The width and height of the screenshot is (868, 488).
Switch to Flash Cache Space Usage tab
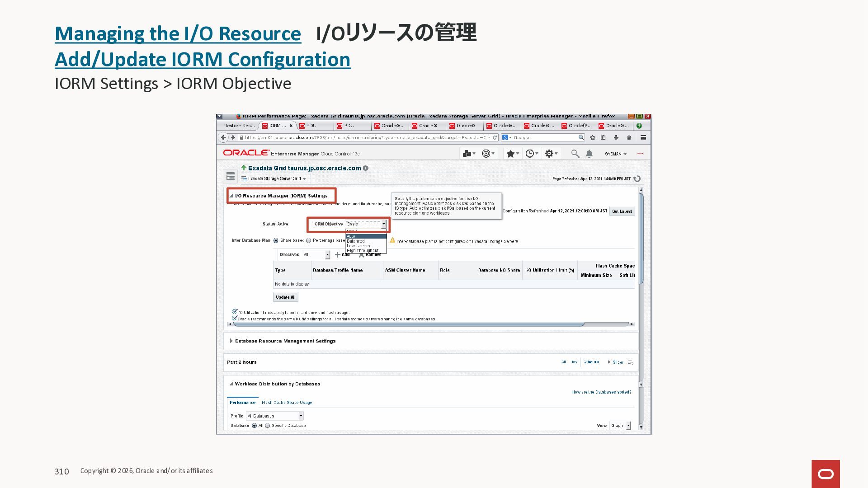pyautogui.click(x=287, y=403)
